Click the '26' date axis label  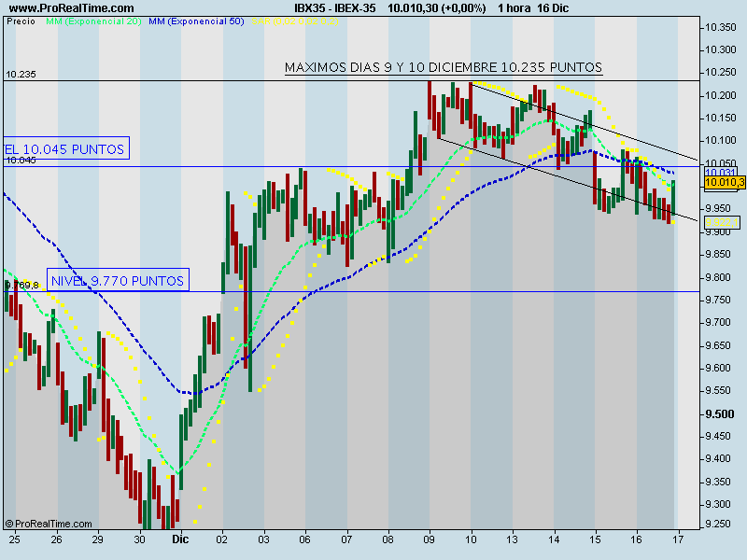[x=56, y=539]
